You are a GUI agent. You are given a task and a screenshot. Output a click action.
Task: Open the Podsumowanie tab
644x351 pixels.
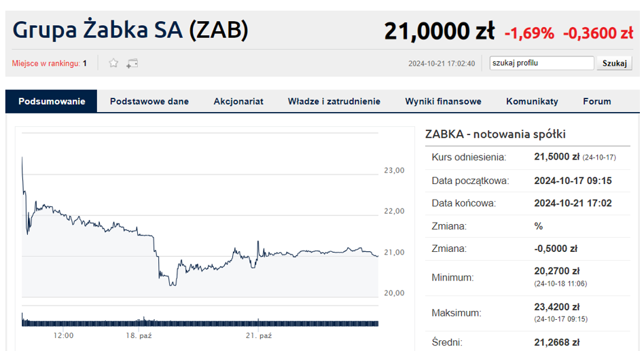point(52,101)
